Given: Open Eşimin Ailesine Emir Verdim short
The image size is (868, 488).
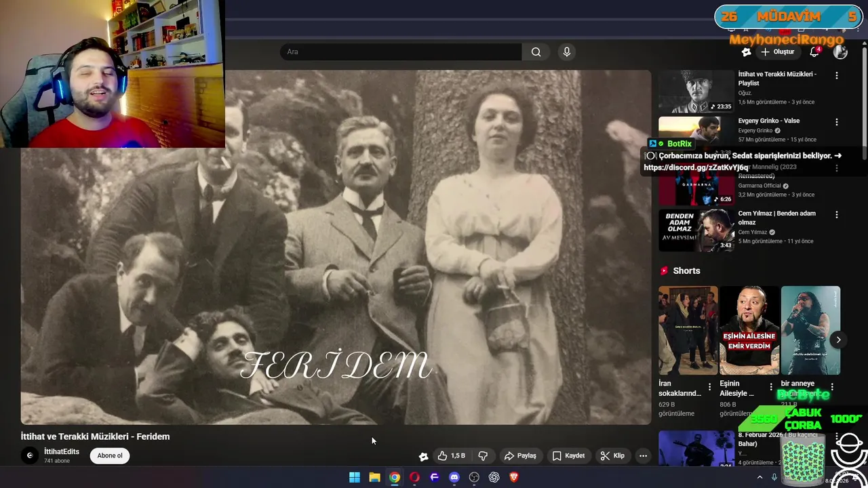Looking at the screenshot, I should point(749,331).
